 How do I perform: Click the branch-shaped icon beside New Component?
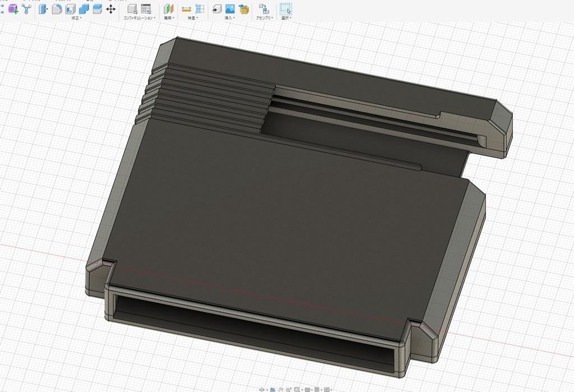[x=26, y=9]
